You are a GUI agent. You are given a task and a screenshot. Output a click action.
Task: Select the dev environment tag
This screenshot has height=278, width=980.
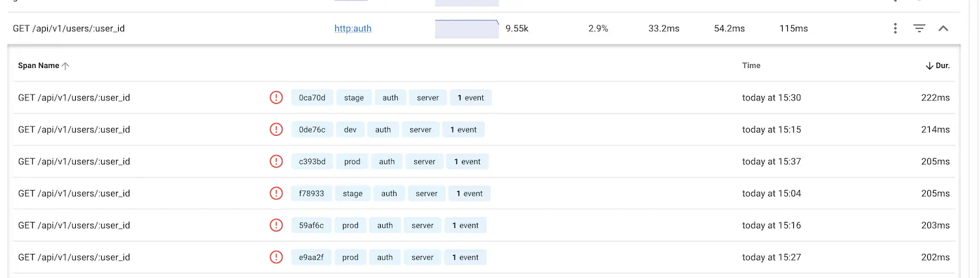tap(350, 130)
